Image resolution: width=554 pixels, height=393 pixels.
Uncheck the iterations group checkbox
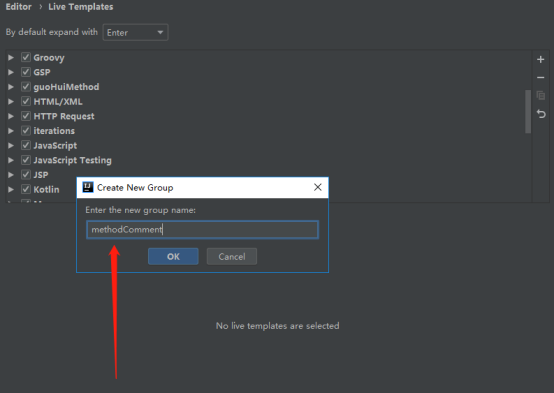coord(26,131)
